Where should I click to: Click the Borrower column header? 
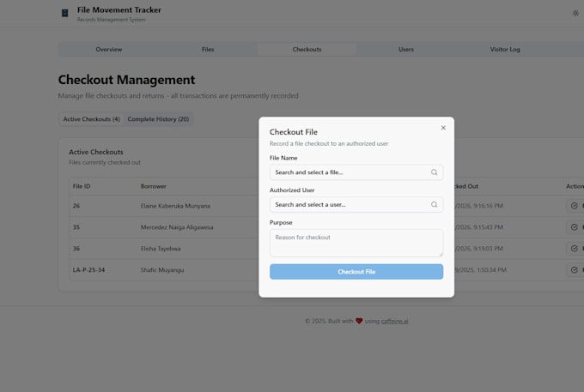click(154, 186)
